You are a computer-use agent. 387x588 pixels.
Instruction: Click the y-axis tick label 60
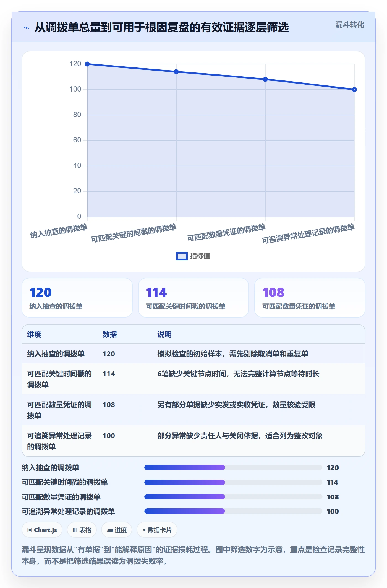click(x=77, y=140)
